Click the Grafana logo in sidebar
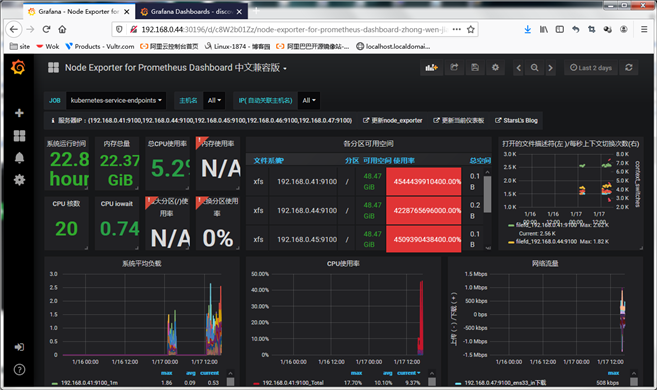 click(x=18, y=67)
